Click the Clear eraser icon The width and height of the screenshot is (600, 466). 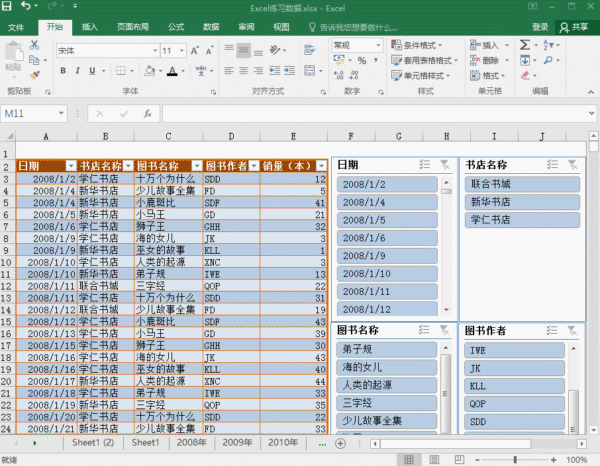[x=525, y=75]
